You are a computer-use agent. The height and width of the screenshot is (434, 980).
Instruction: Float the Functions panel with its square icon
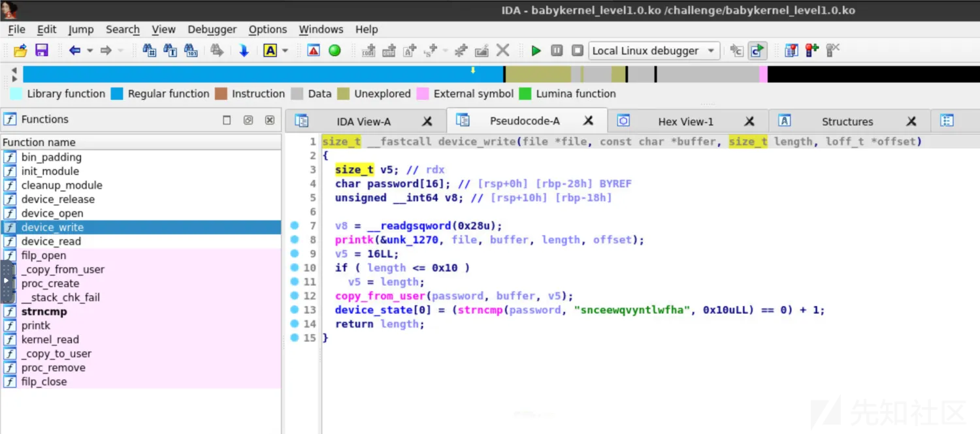pyautogui.click(x=227, y=120)
